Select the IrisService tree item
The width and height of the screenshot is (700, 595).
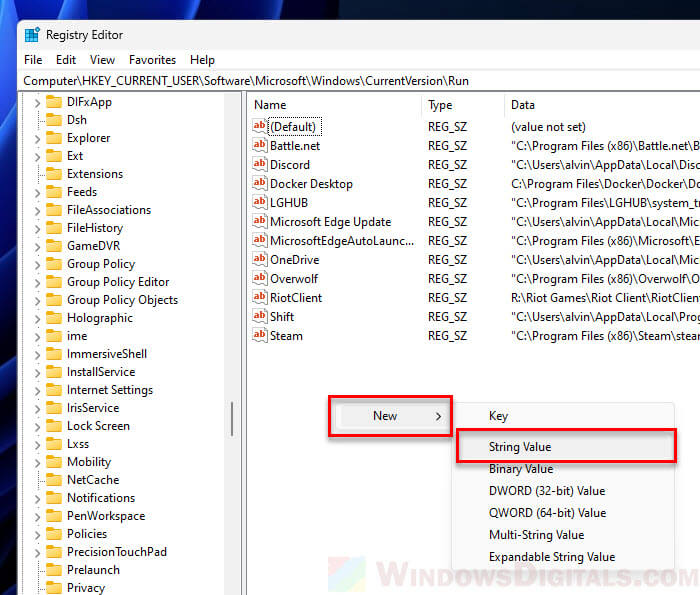[x=93, y=408]
